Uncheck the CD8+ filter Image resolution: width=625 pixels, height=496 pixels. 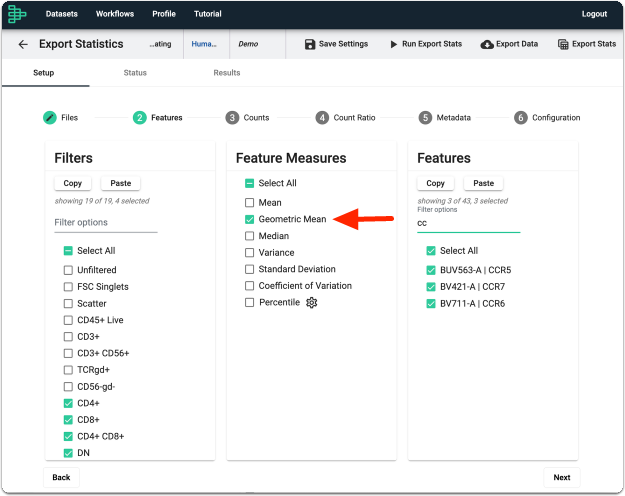(x=68, y=420)
